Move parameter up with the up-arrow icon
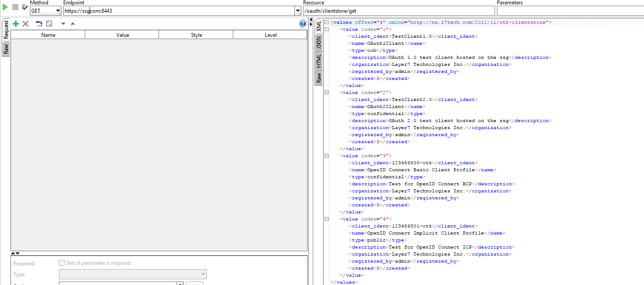 click(x=72, y=23)
